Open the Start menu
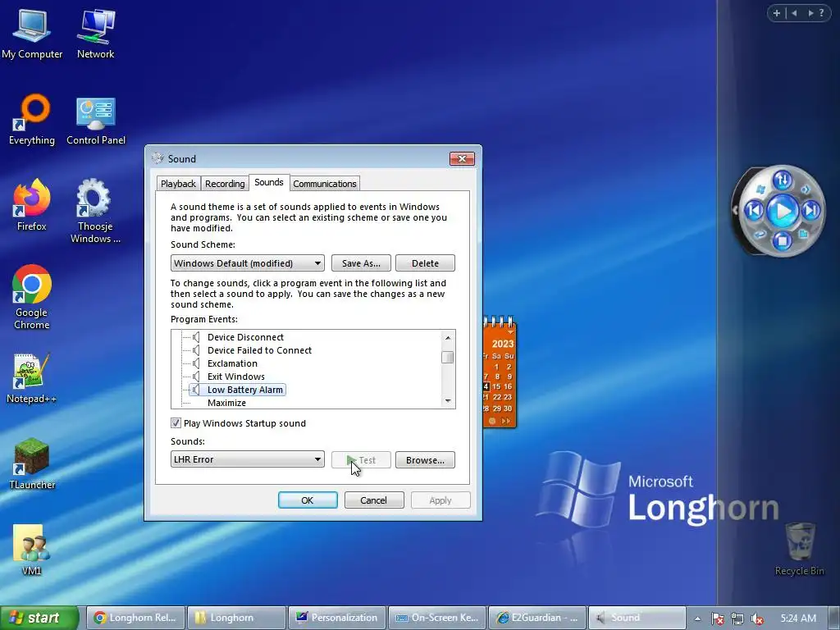This screenshot has height=630, width=840. (x=39, y=618)
